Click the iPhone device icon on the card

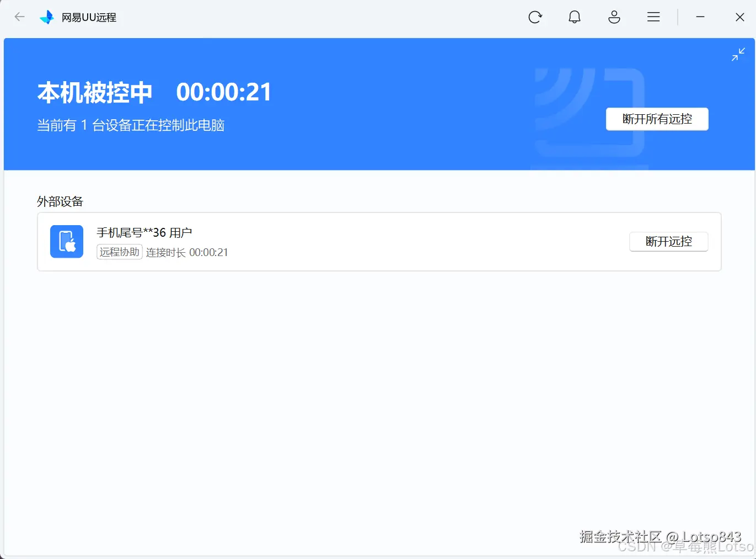pyautogui.click(x=66, y=241)
